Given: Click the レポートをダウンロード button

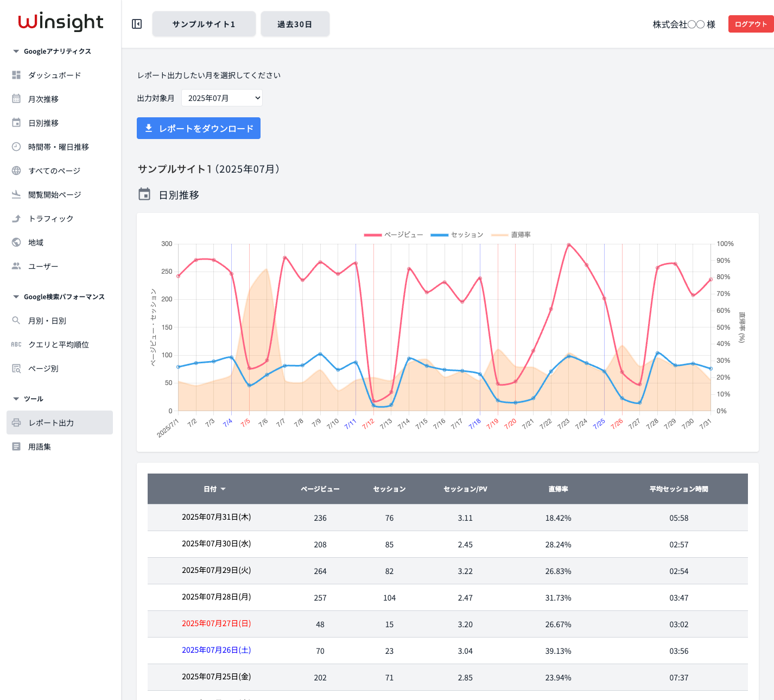Looking at the screenshot, I should [x=199, y=128].
